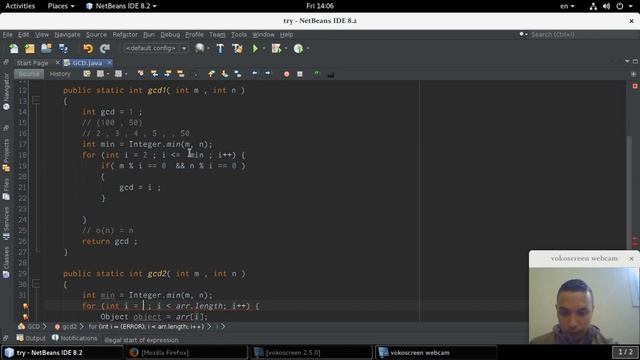Run the project with green play icon

point(255,49)
